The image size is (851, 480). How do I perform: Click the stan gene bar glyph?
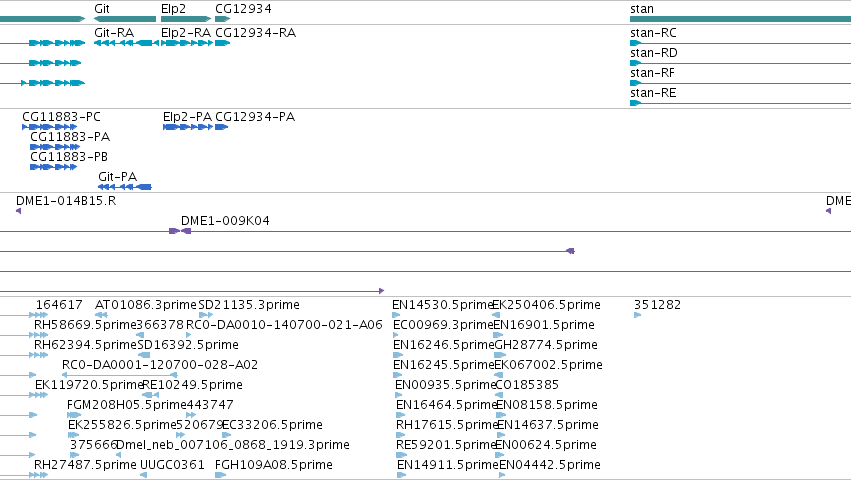[x=740, y=19]
